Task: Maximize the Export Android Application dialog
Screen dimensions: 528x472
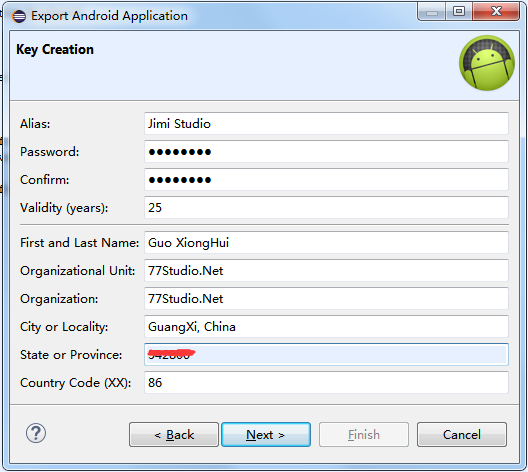Action: (459, 12)
